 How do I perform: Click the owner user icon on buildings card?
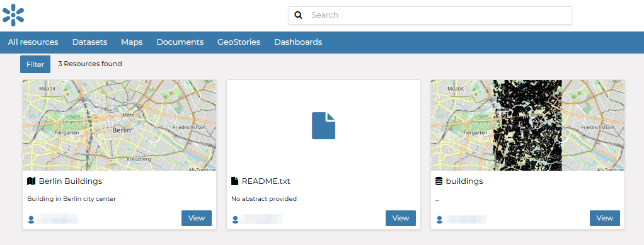click(439, 220)
